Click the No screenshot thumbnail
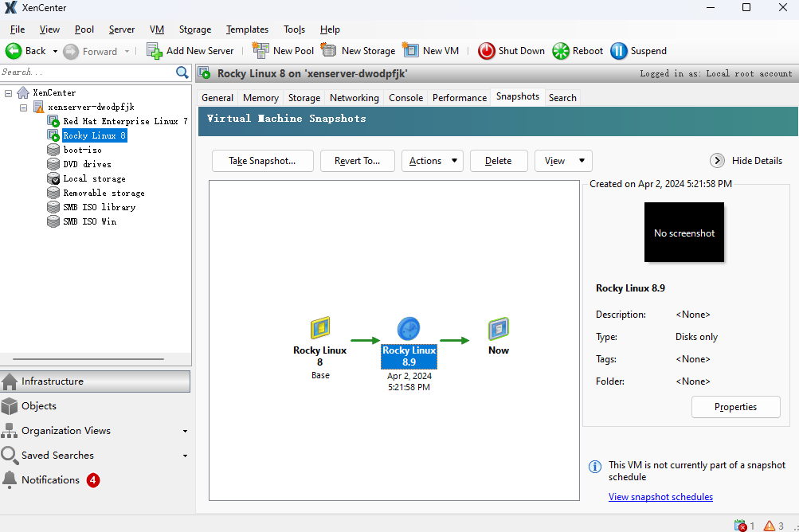The image size is (799, 532). click(684, 233)
